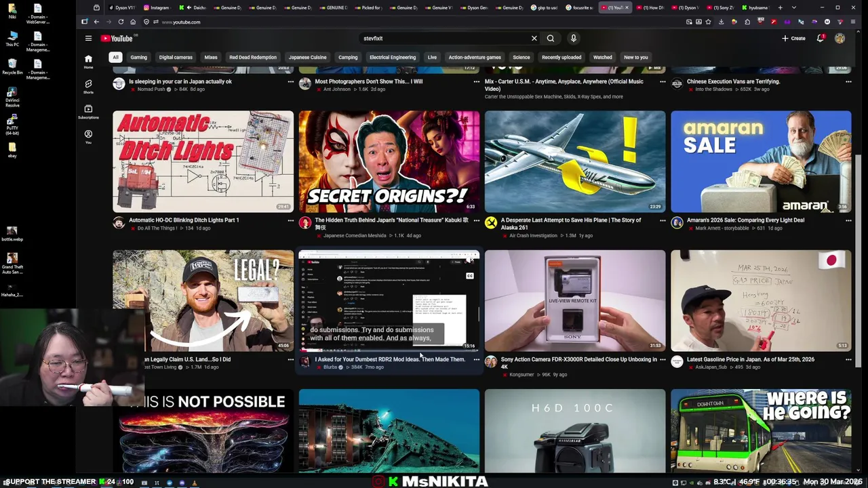The image size is (868, 488).
Task: Select the Recently uploaded chip
Action: (561, 57)
